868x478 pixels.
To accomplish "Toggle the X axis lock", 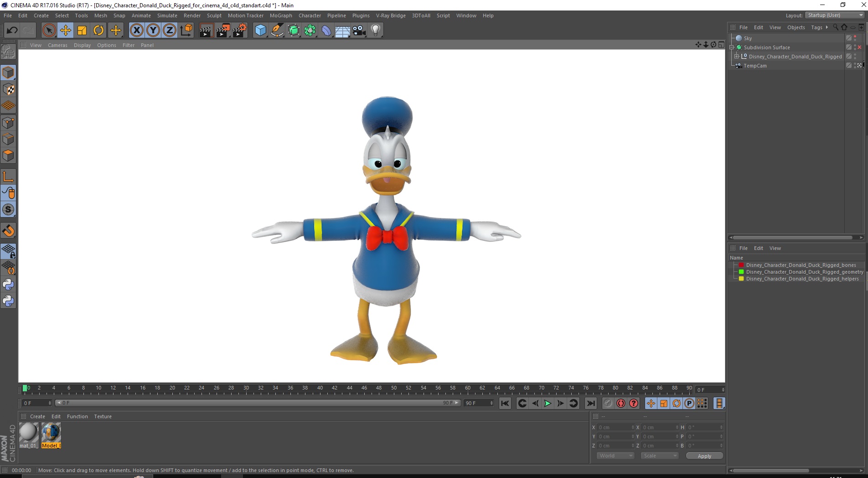I will coord(136,31).
